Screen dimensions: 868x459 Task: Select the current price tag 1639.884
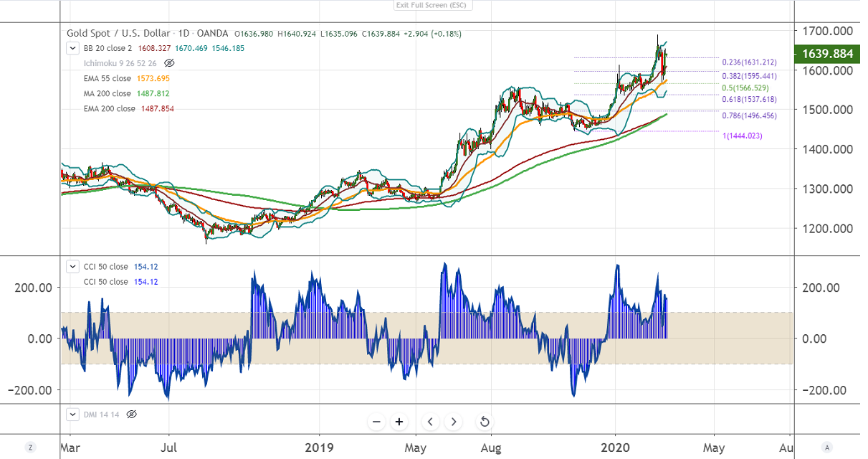(x=826, y=54)
